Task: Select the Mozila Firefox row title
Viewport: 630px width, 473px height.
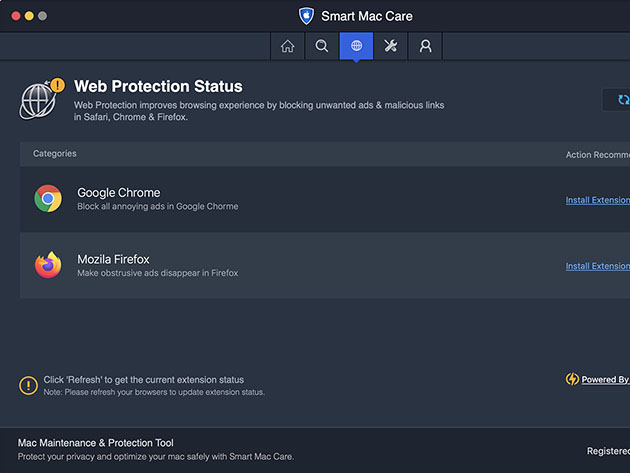Action: [x=113, y=259]
